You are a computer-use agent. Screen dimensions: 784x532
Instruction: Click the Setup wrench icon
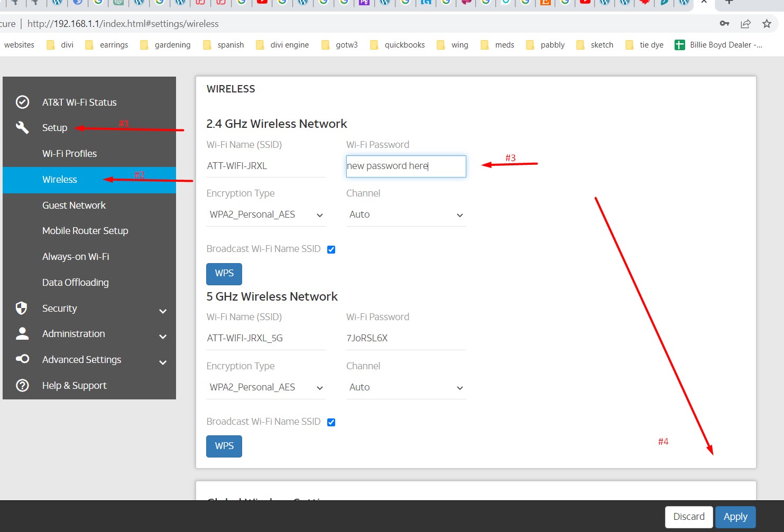tap(22, 127)
